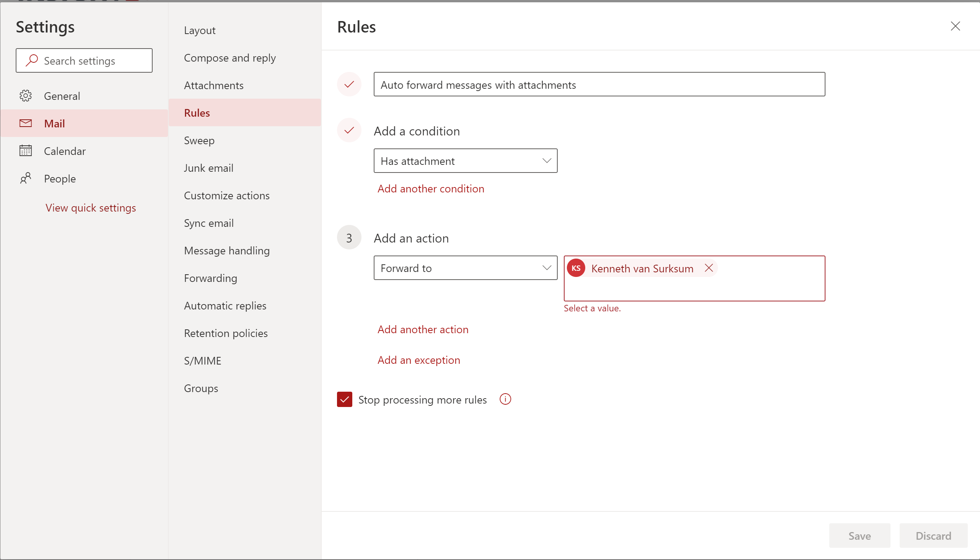Open Message handling settings
This screenshot has width=980, height=560.
coord(244,251)
